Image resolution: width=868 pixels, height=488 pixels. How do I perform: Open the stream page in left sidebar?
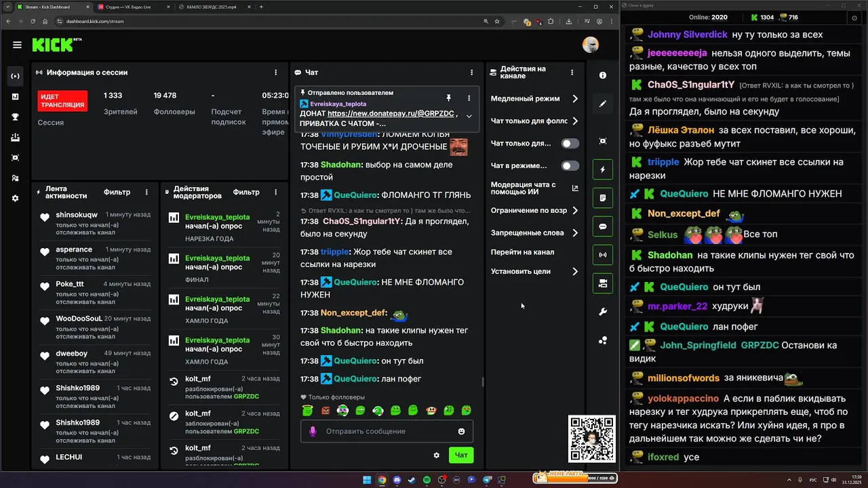click(x=16, y=76)
